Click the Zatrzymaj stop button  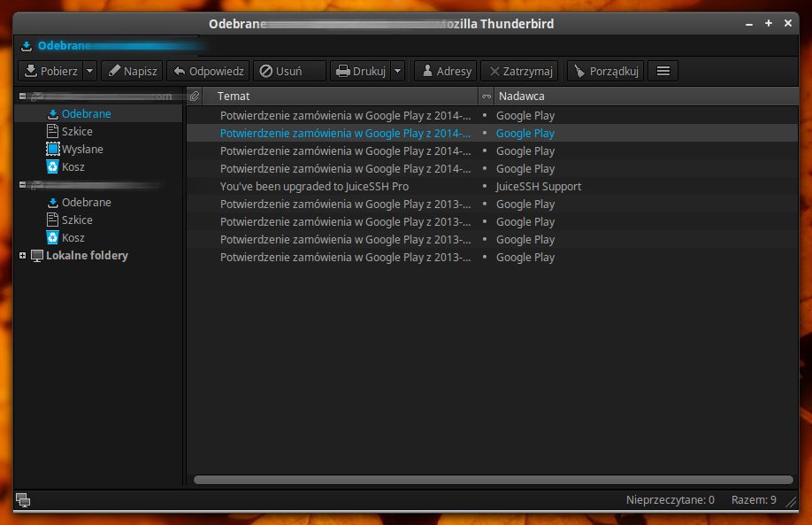(520, 71)
